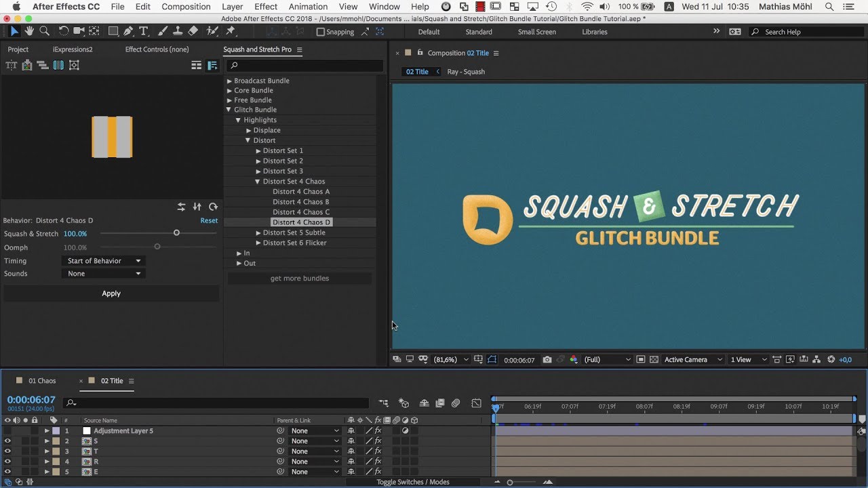
Task: Click the refresh preview icon below preview
Action: tap(213, 207)
